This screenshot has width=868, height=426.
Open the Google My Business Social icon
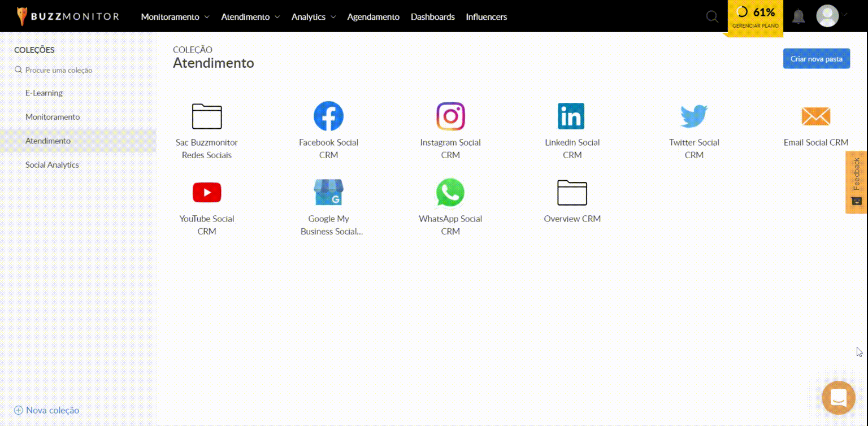(x=328, y=193)
